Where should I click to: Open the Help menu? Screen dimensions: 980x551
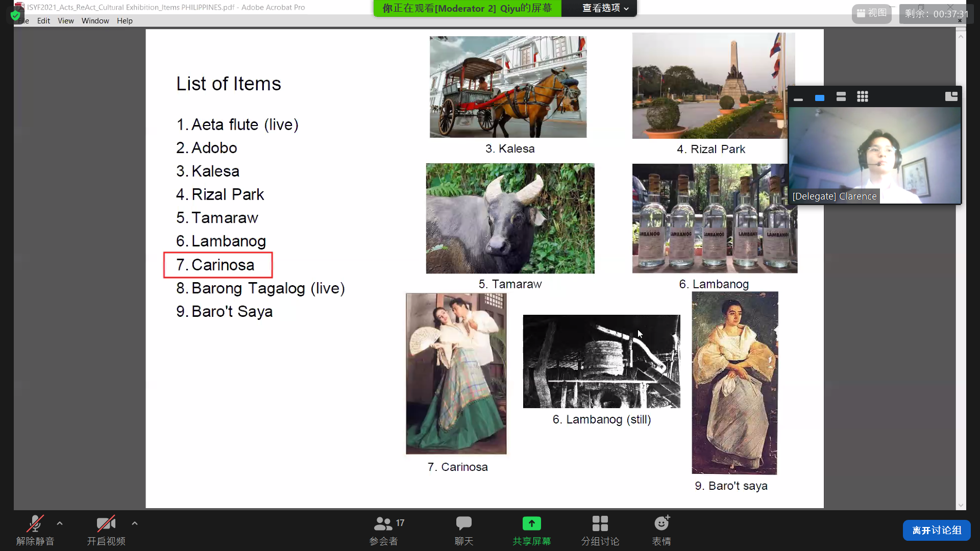[125, 21]
